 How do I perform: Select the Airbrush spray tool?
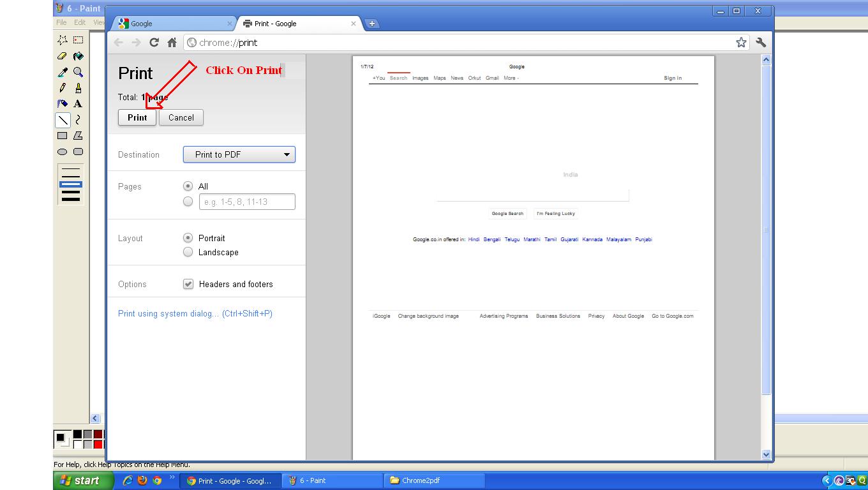[x=63, y=103]
